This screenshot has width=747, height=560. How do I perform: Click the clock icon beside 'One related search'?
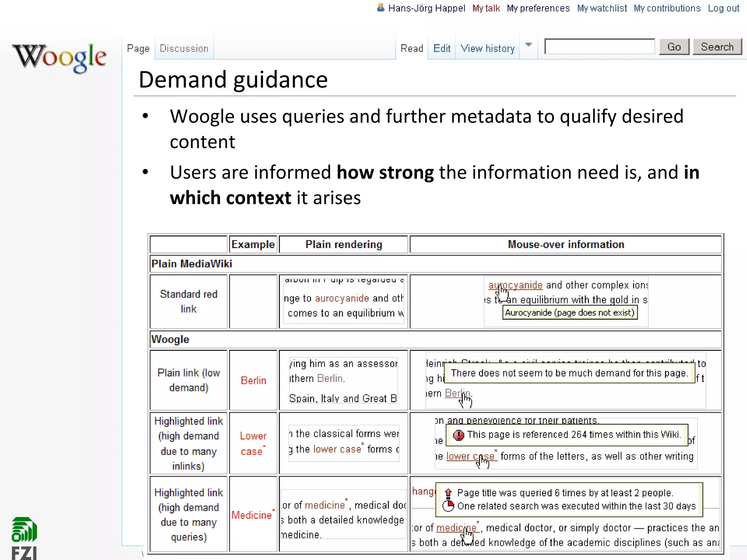tap(448, 506)
